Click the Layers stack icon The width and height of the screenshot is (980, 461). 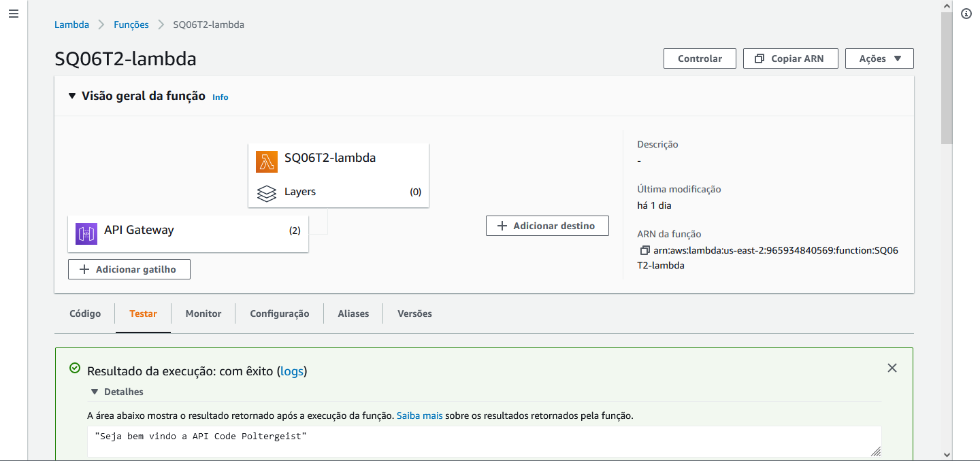click(x=267, y=193)
